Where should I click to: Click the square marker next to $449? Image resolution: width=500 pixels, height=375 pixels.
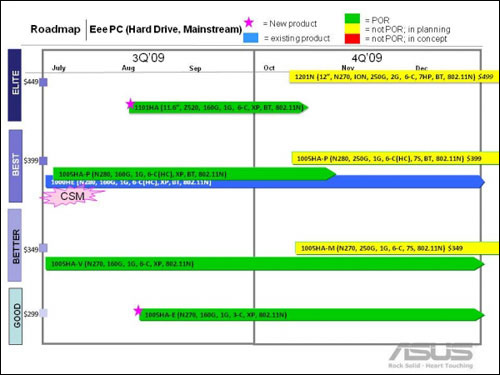tap(43, 82)
